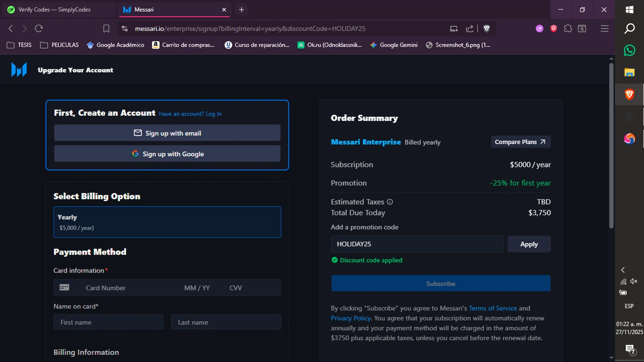Open Compare Plans link button
Screen dimensions: 644x362
click(x=520, y=142)
